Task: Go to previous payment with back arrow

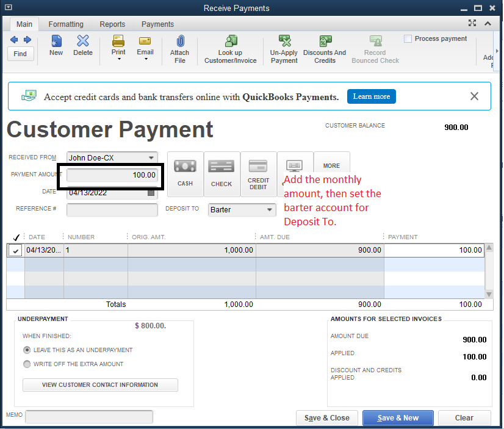Action: coord(14,40)
